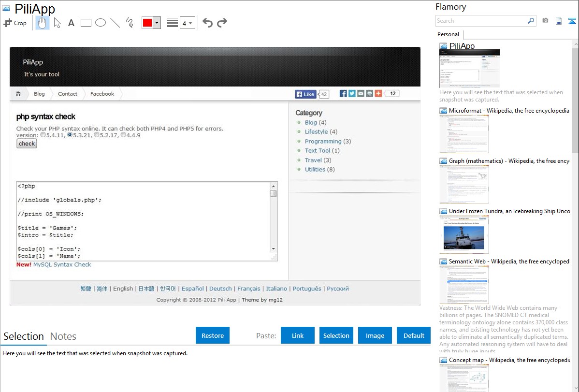The height and width of the screenshot is (392, 579).
Task: Open the Under Frozen Tundra snapshot thumbnail
Action: pos(464,234)
